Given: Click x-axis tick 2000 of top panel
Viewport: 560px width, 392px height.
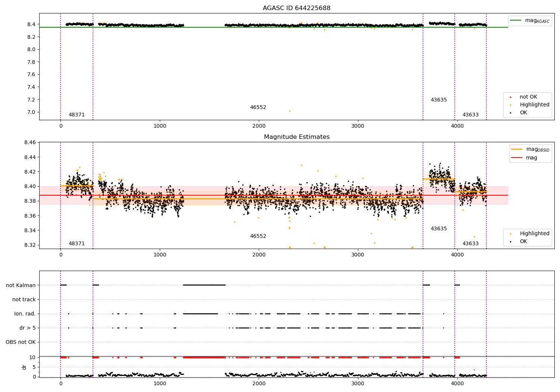Looking at the screenshot, I should pos(259,126).
